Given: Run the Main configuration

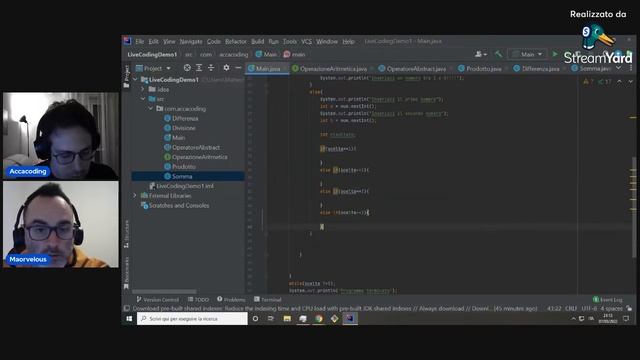Looking at the screenshot, I should pyautogui.click(x=555, y=54).
